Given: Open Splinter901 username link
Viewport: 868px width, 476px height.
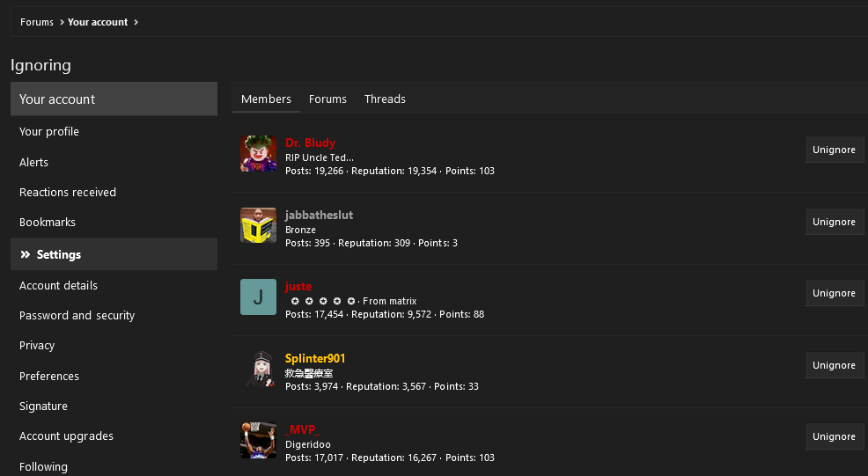Looking at the screenshot, I should (x=315, y=358).
